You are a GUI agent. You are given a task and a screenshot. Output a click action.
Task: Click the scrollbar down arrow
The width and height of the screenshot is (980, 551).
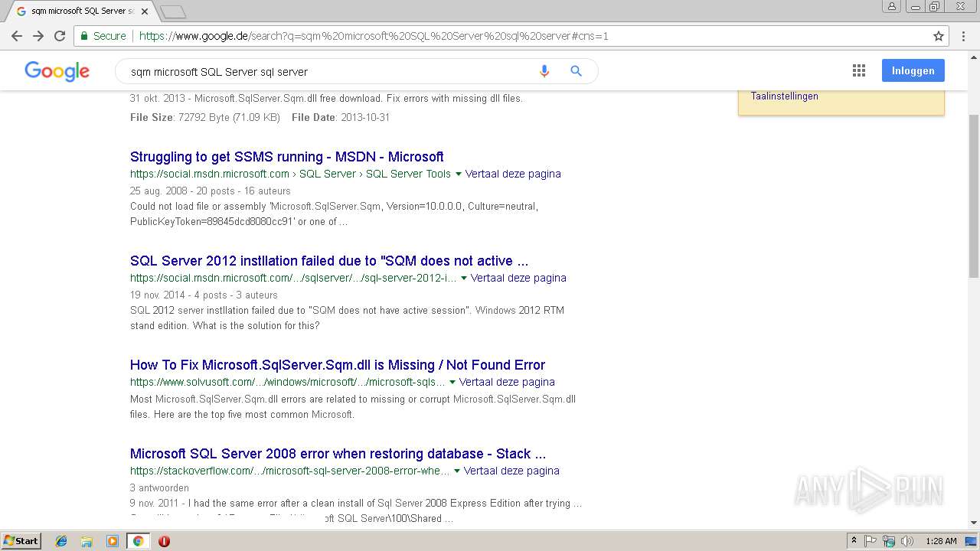(x=974, y=523)
